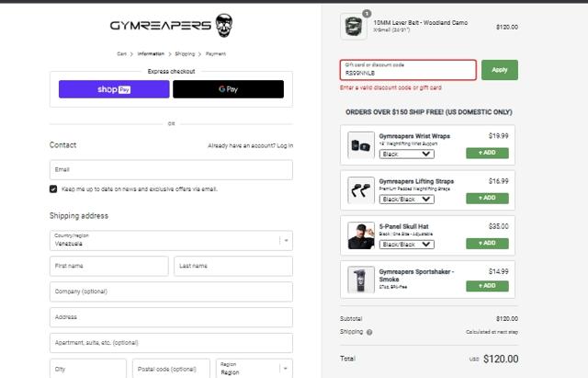The width and height of the screenshot is (588, 378).
Task: Uncheck the news and exclusive offers checkbox
Action: (53, 189)
